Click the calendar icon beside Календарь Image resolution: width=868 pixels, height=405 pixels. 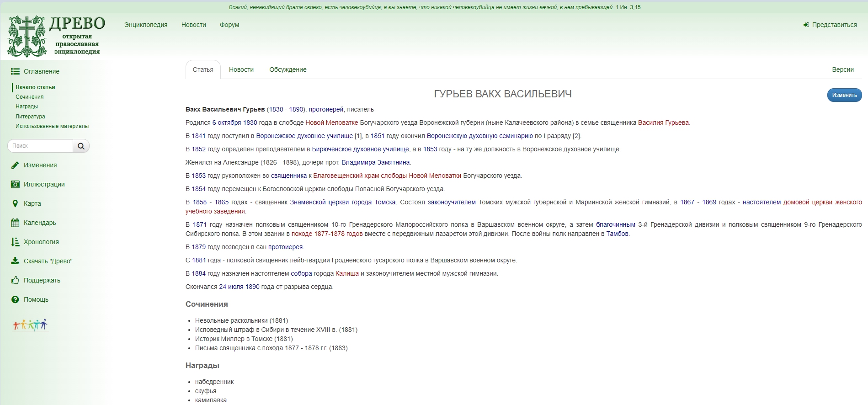[x=15, y=223]
